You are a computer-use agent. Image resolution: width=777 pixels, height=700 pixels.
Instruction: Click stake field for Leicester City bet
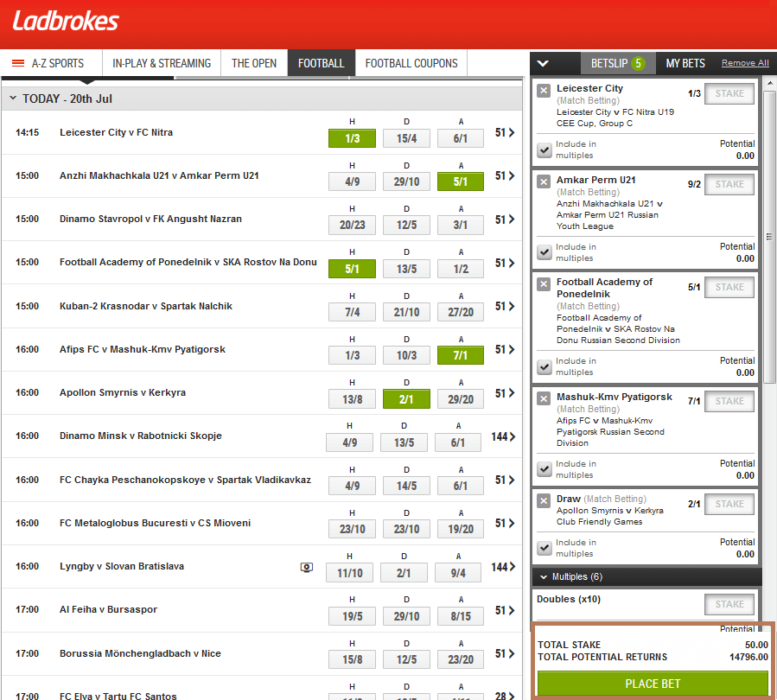[x=729, y=93]
